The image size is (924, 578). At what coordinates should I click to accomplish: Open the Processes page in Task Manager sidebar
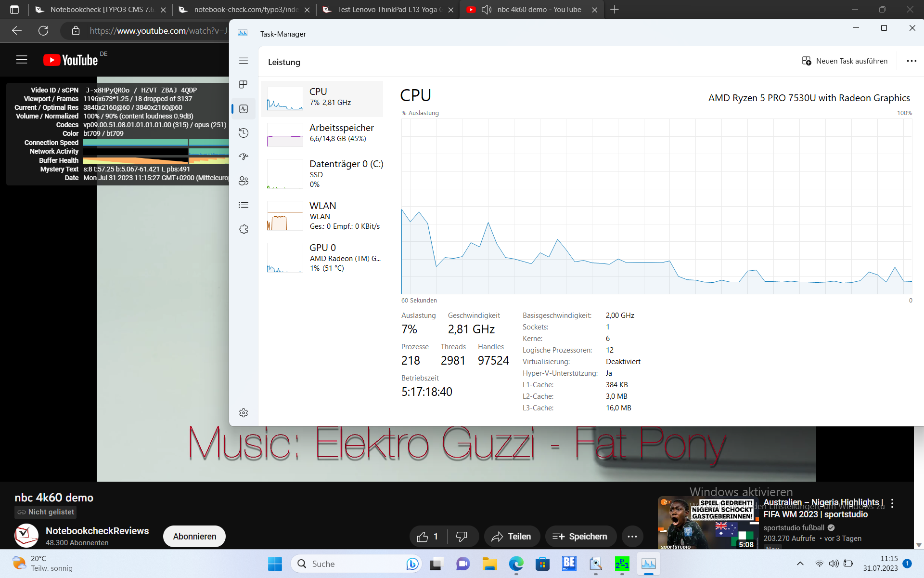[244, 85]
